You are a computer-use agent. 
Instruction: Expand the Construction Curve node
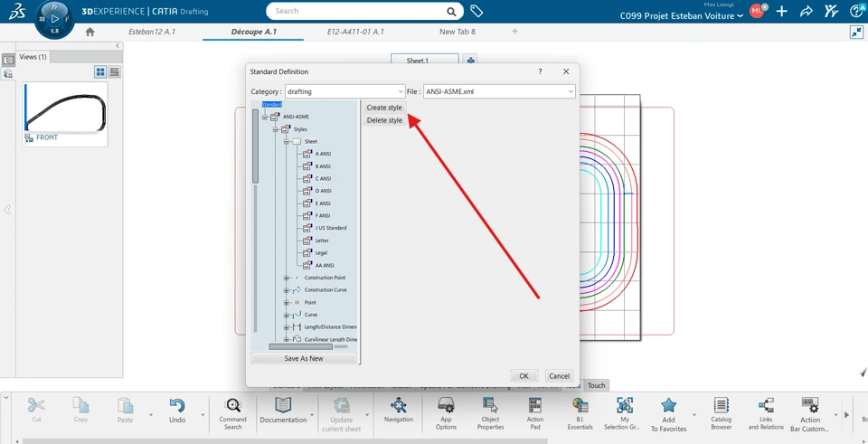tap(287, 290)
